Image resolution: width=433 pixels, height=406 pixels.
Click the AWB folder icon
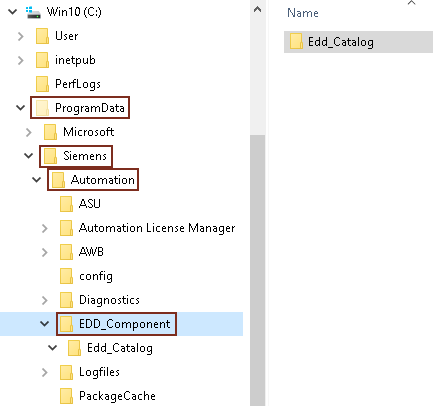(66, 252)
